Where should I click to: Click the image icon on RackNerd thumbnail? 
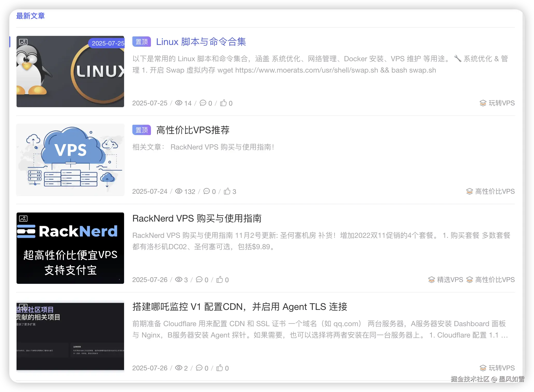23,219
